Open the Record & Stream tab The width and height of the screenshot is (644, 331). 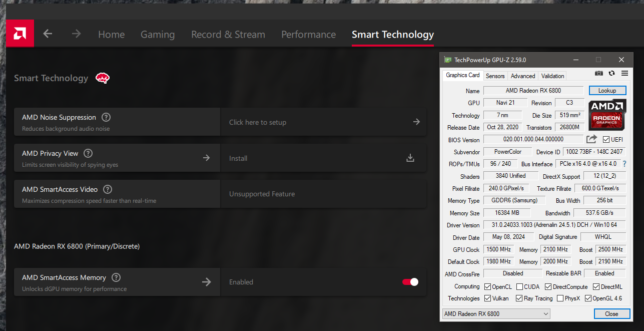[228, 35]
